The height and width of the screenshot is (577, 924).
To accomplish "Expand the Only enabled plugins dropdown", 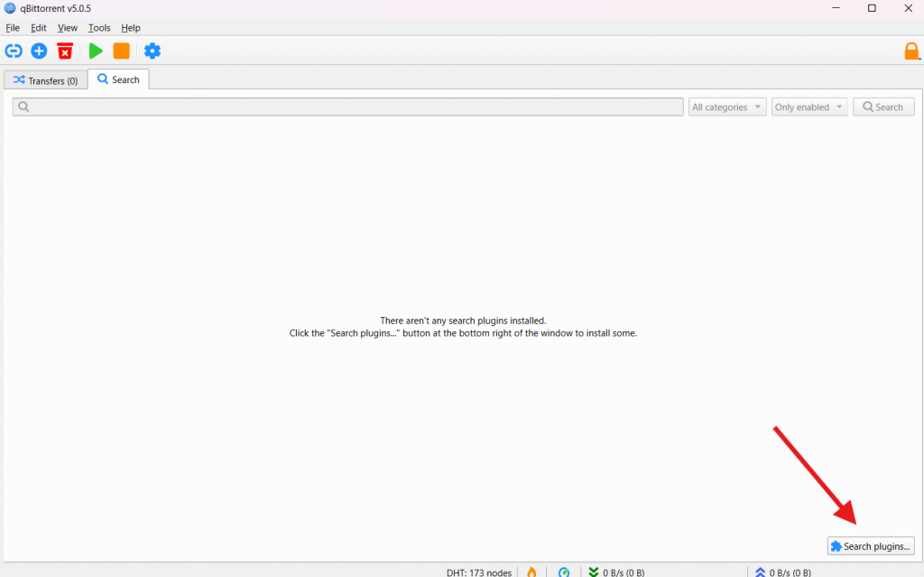I will click(x=809, y=107).
